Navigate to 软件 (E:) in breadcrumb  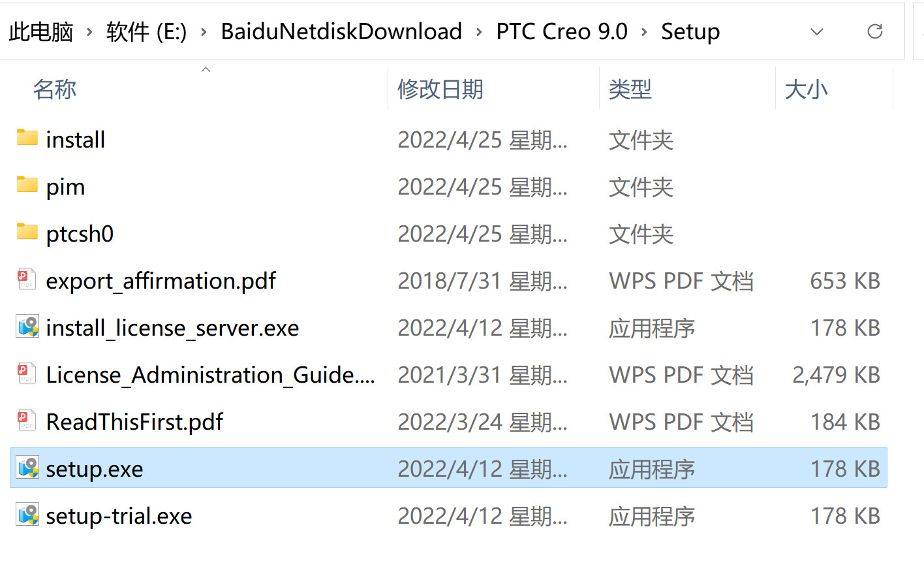pyautogui.click(x=146, y=31)
